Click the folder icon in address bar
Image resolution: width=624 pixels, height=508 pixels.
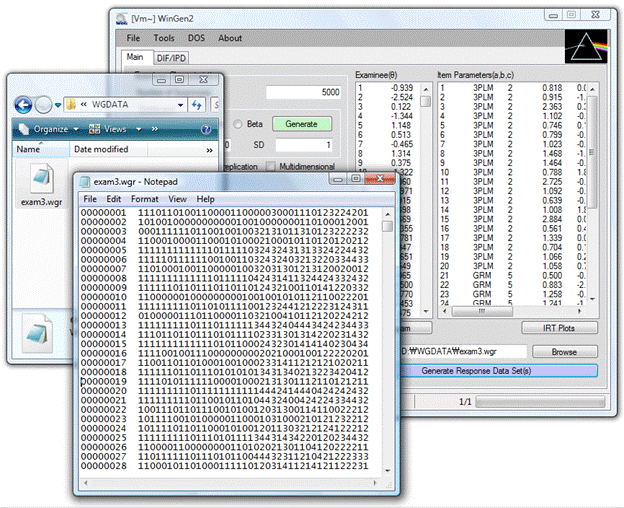coord(71,105)
